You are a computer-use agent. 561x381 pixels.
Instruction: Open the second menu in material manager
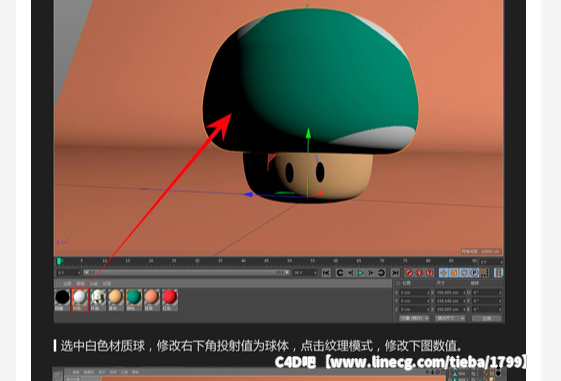[x=81, y=284]
